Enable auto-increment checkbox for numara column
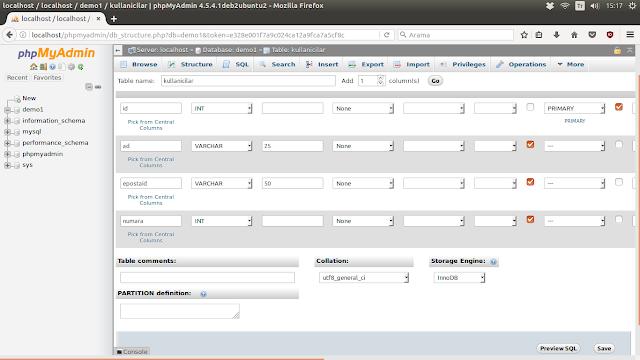Image resolution: width=640 pixels, height=360 pixels. click(619, 220)
